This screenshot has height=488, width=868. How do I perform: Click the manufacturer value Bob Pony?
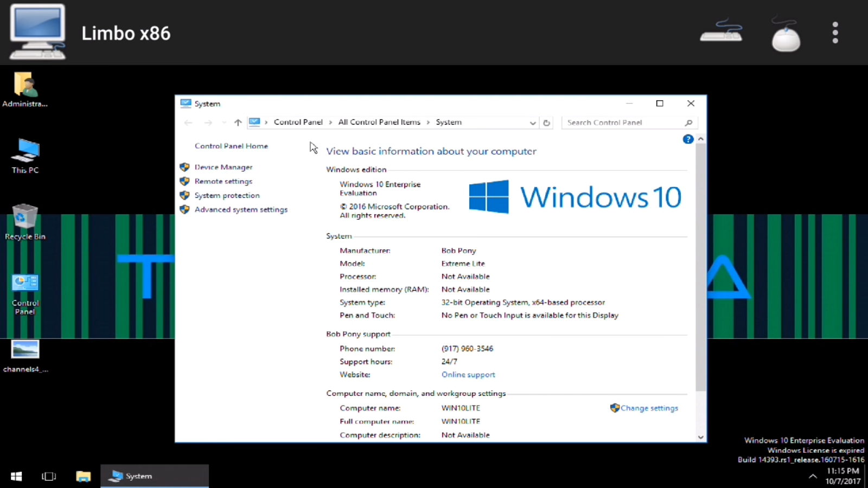pos(458,251)
